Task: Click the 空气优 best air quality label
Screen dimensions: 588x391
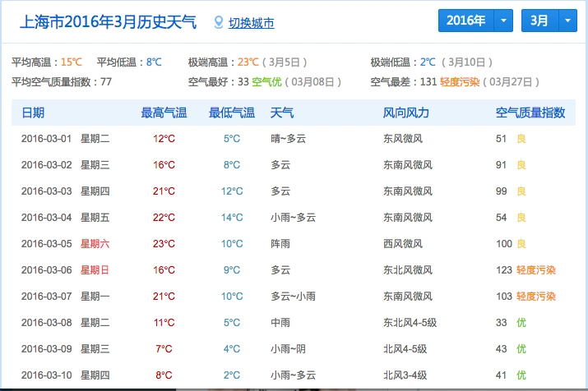Action: click(266, 81)
